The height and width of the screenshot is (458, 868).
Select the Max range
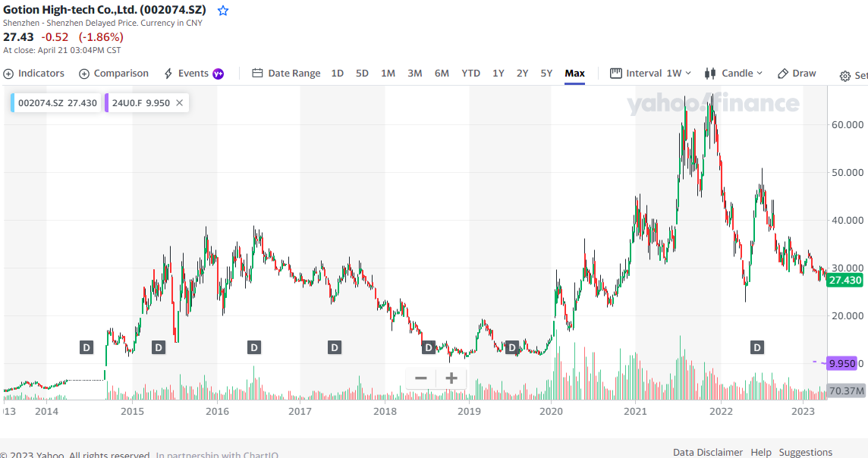574,73
